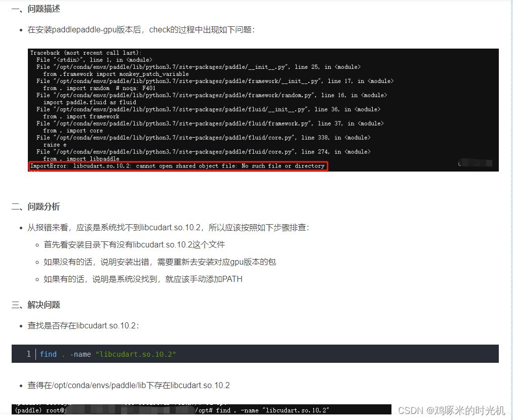Select the word find in the code snippet

(48, 354)
